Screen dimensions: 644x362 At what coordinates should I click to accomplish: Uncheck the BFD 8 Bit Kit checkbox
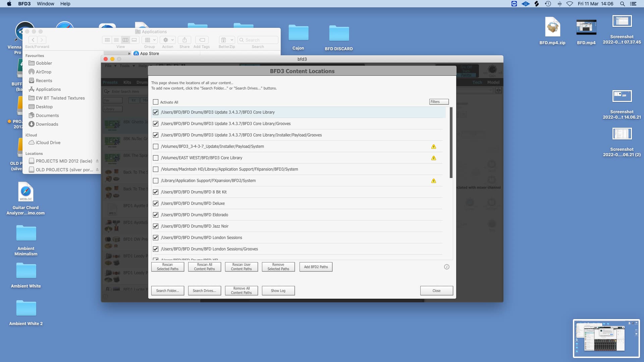click(x=156, y=192)
